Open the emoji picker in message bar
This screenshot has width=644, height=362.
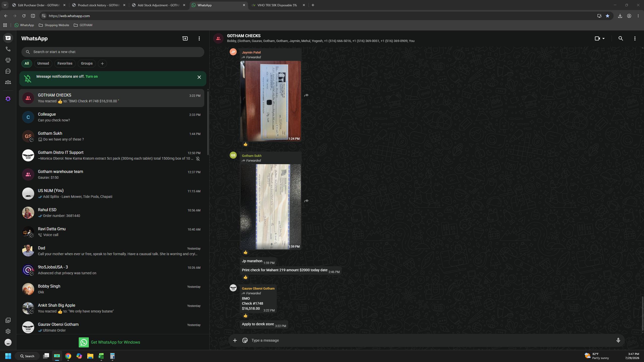[x=245, y=340]
